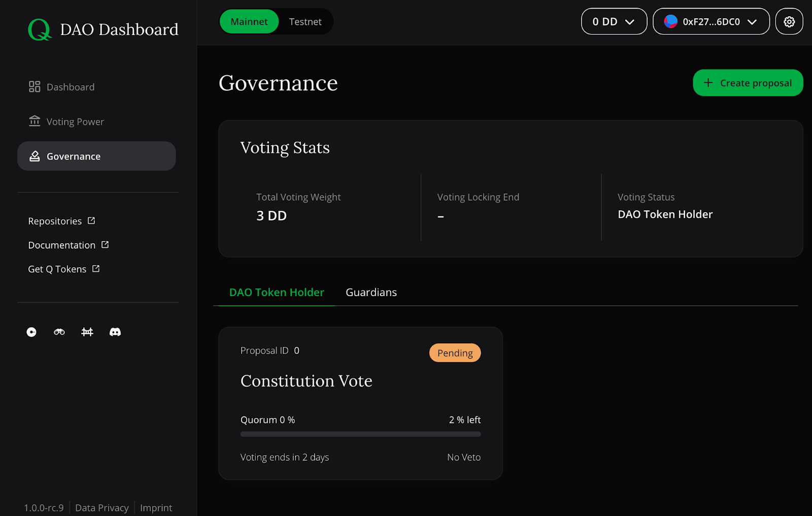The image size is (812, 516).
Task: Click the Discord community icon
Action: point(115,332)
